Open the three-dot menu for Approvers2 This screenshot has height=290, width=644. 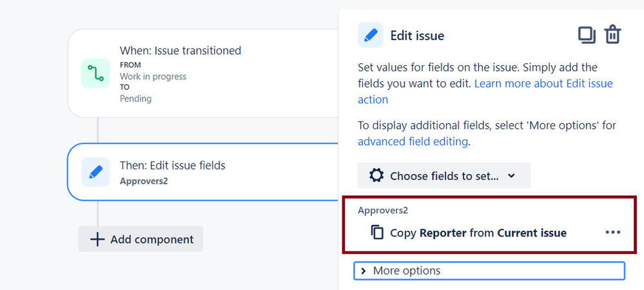pyautogui.click(x=613, y=232)
